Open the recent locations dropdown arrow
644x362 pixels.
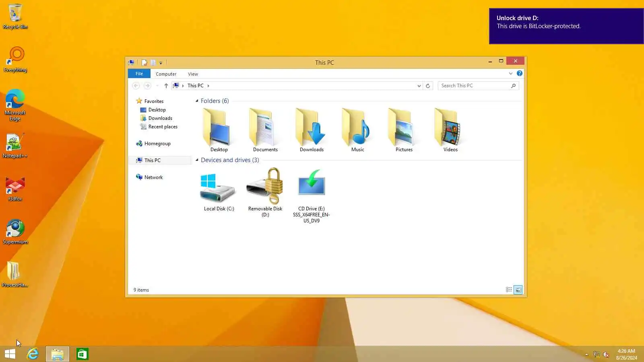157,86
